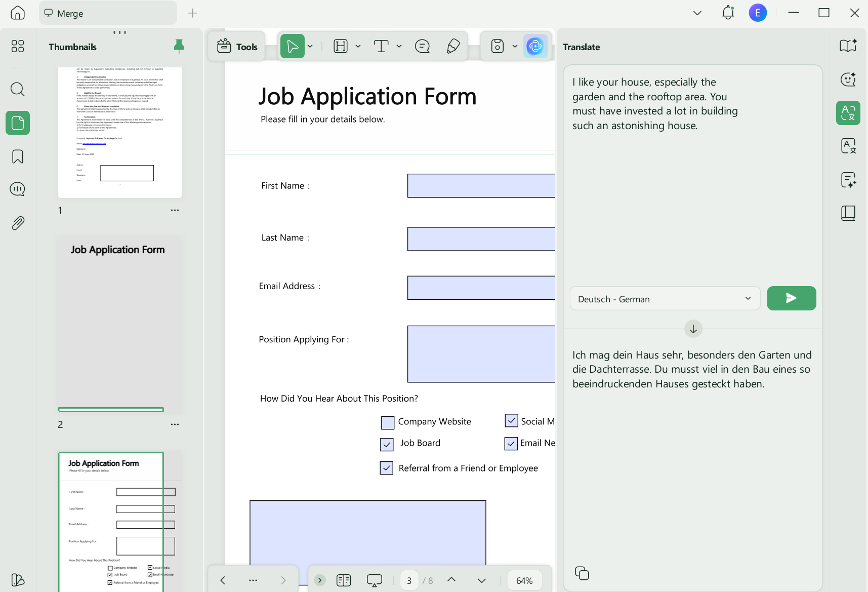Expand the cursor tool dropdown arrow
Image resolution: width=868 pixels, height=592 pixels.
(x=310, y=47)
